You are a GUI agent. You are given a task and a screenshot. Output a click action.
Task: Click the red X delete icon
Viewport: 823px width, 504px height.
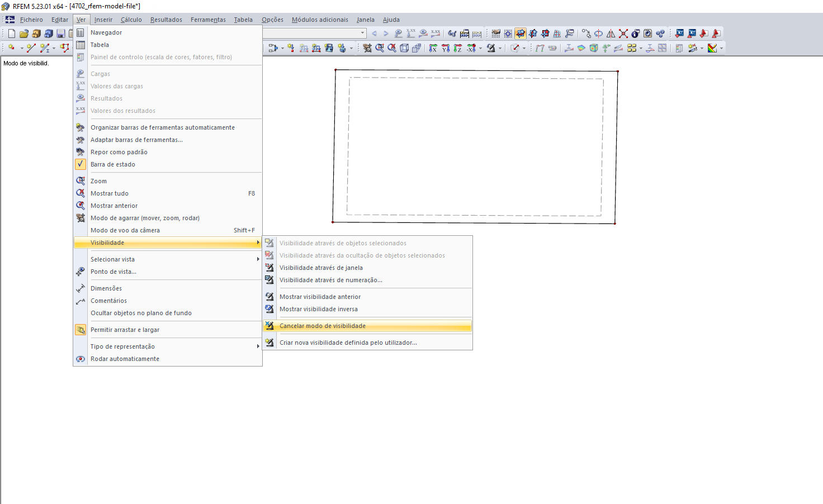(623, 34)
